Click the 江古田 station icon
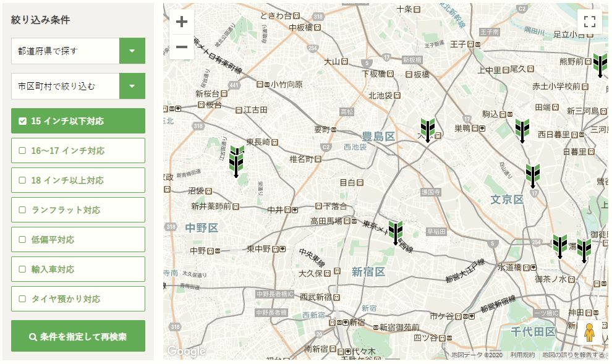612x364 pixels. [239, 110]
